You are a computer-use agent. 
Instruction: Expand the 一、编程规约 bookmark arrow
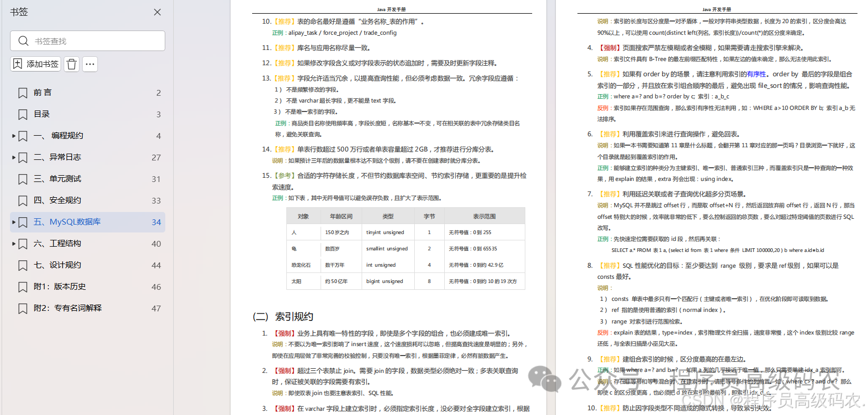click(14, 136)
